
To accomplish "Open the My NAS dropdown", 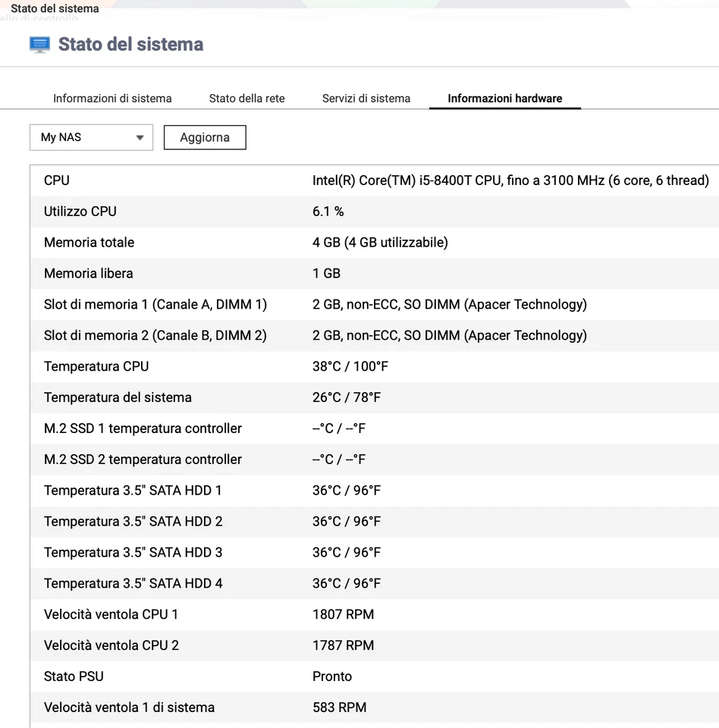I will [x=83, y=137].
